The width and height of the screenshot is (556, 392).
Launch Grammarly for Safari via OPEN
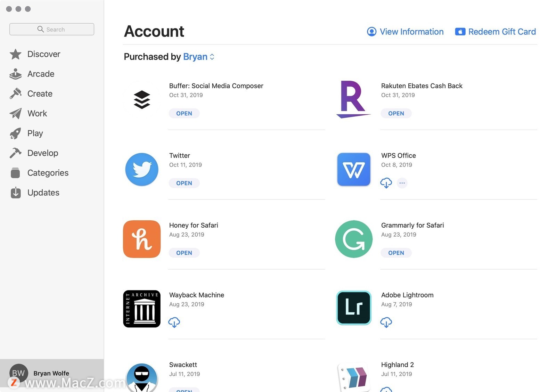396,253
